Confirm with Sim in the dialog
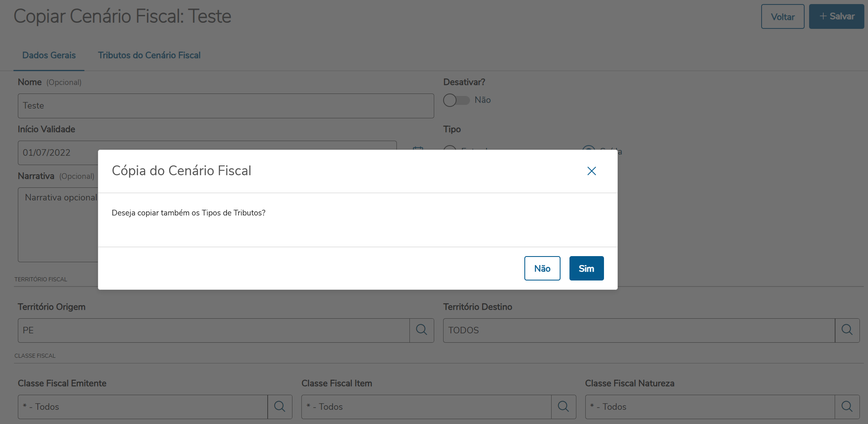 pos(586,268)
